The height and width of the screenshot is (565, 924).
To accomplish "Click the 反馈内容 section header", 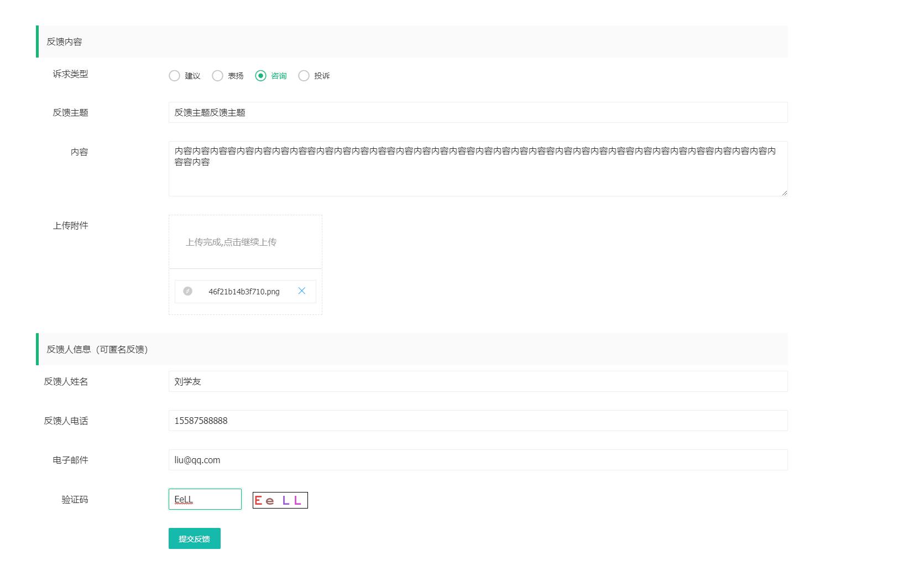I will [x=64, y=42].
